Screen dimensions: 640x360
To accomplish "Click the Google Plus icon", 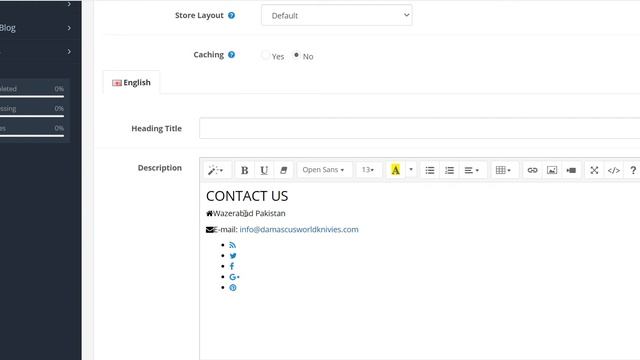I will (234, 277).
